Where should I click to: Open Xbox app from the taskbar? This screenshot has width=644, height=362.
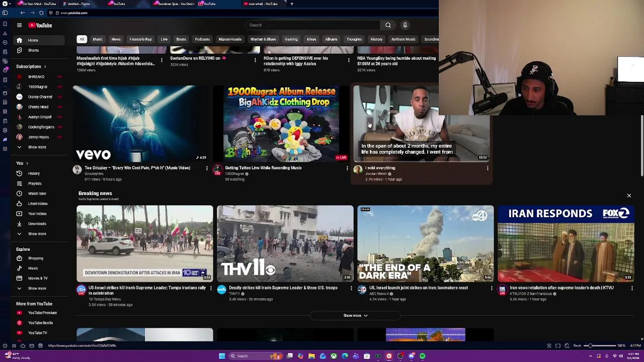point(334,356)
